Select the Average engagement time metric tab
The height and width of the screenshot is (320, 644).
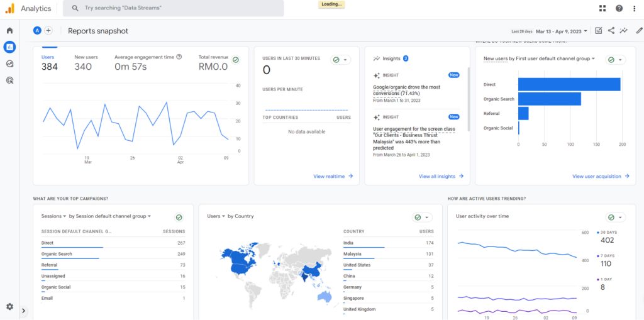[x=148, y=63]
